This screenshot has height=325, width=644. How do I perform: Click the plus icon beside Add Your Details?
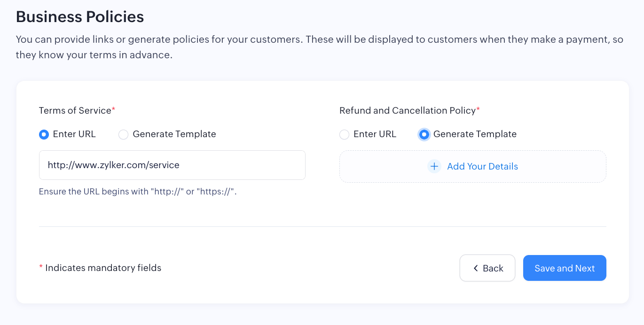click(x=434, y=166)
